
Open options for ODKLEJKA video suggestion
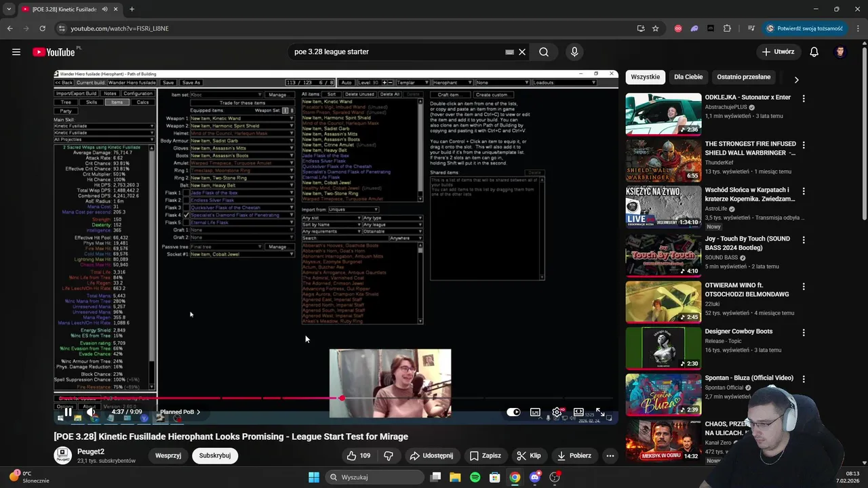(804, 98)
